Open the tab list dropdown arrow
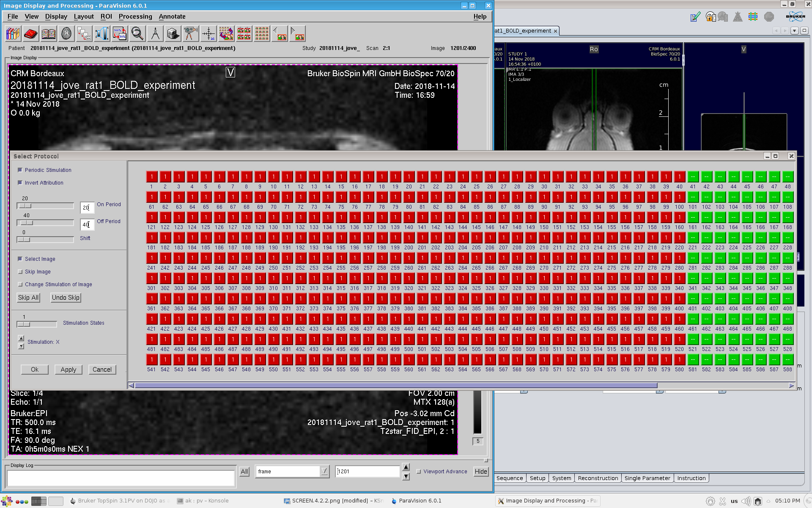Screen dimensions: 812x508 (x=794, y=30)
